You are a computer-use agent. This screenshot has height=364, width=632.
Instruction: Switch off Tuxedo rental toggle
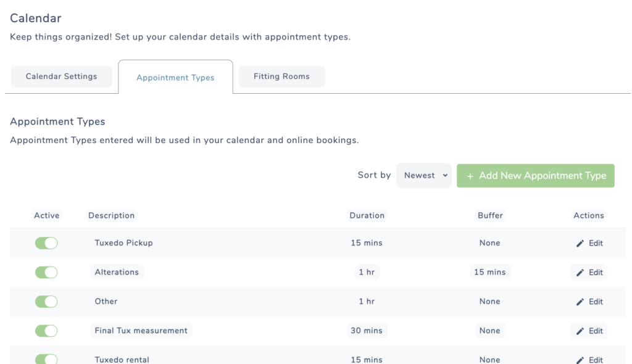(x=46, y=359)
